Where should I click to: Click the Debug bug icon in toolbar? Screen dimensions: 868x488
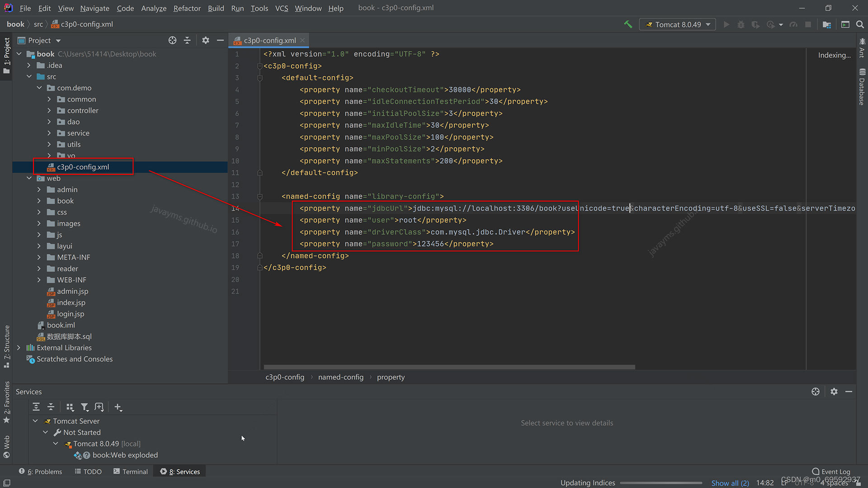pyautogui.click(x=741, y=24)
